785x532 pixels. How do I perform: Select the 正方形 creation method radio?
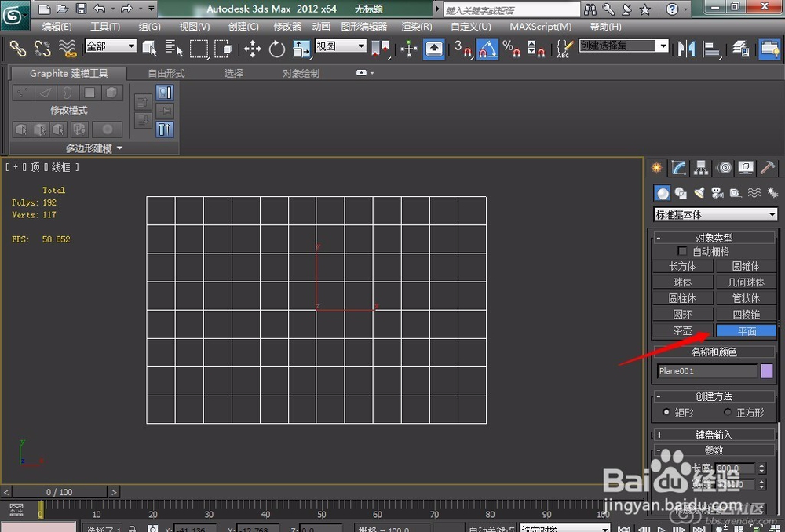(x=728, y=412)
